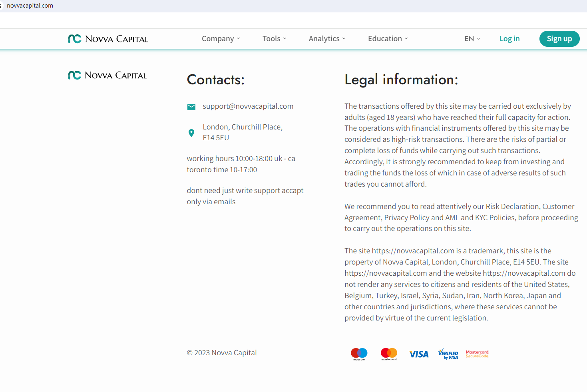Click the Legal information: heading
The width and height of the screenshot is (587, 392).
pyautogui.click(x=402, y=80)
